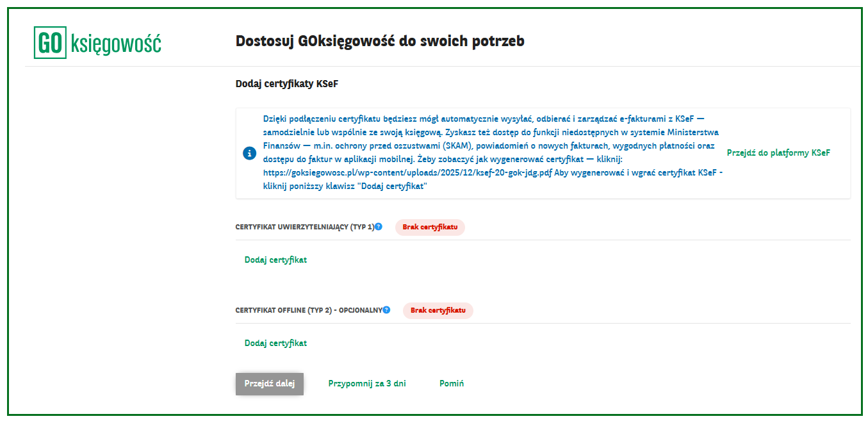Choose Przypomnij za 3 dni
The width and height of the screenshot is (868, 421).
pos(367,384)
